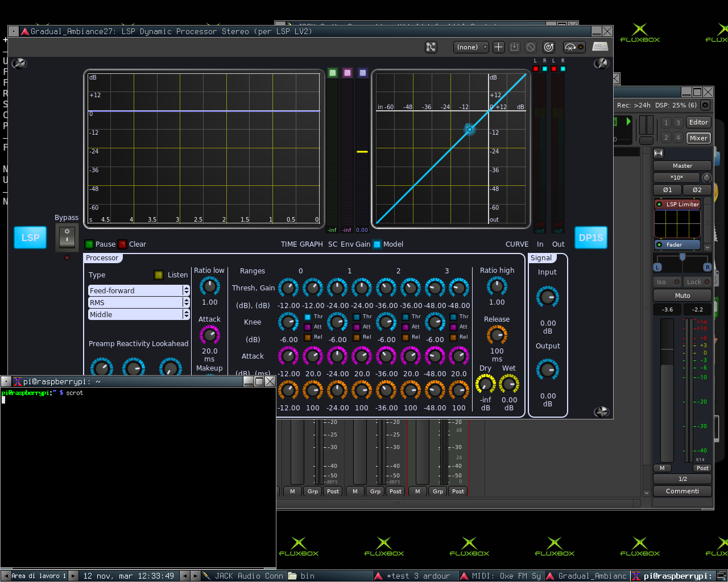Switch to *test 3 ardour taskbar window
Screen dimensions: 728x582
coord(415,576)
